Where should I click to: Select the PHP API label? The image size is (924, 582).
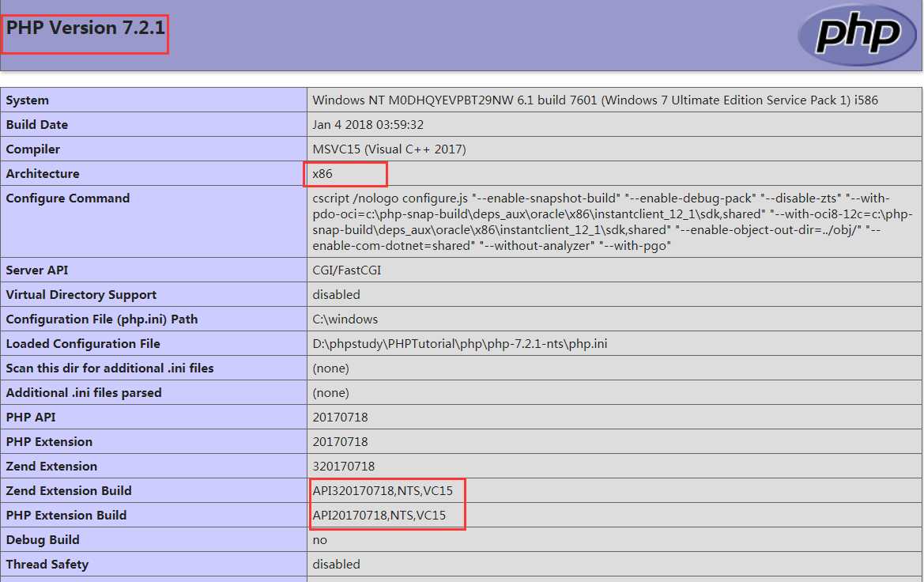coord(31,417)
